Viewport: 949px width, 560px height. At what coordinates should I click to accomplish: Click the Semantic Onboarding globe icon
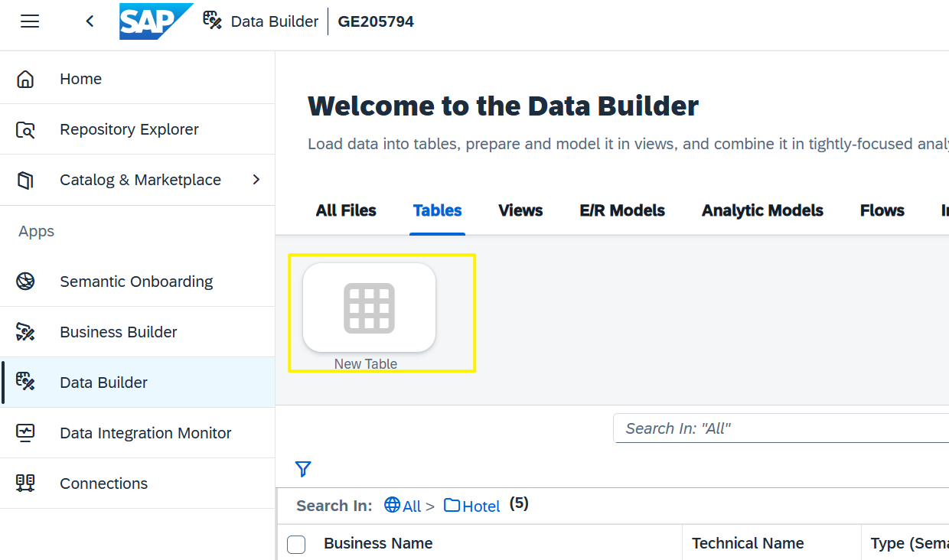(x=25, y=282)
